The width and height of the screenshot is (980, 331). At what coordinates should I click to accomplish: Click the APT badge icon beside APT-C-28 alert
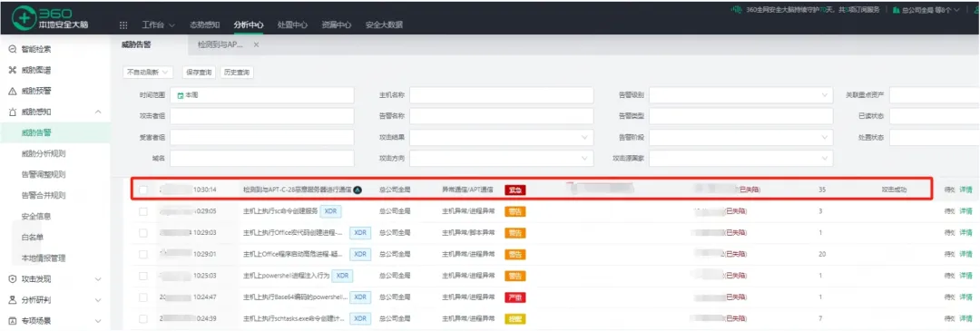pyautogui.click(x=358, y=190)
